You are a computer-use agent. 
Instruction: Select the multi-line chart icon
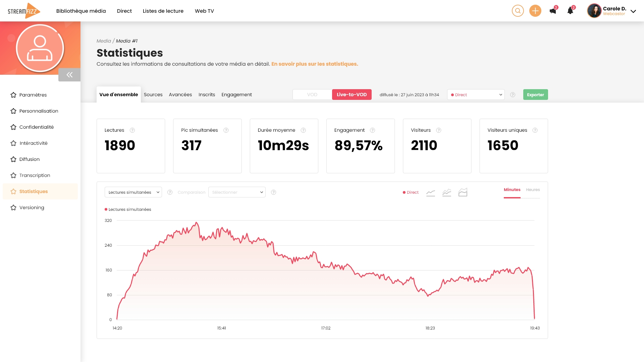pyautogui.click(x=447, y=192)
